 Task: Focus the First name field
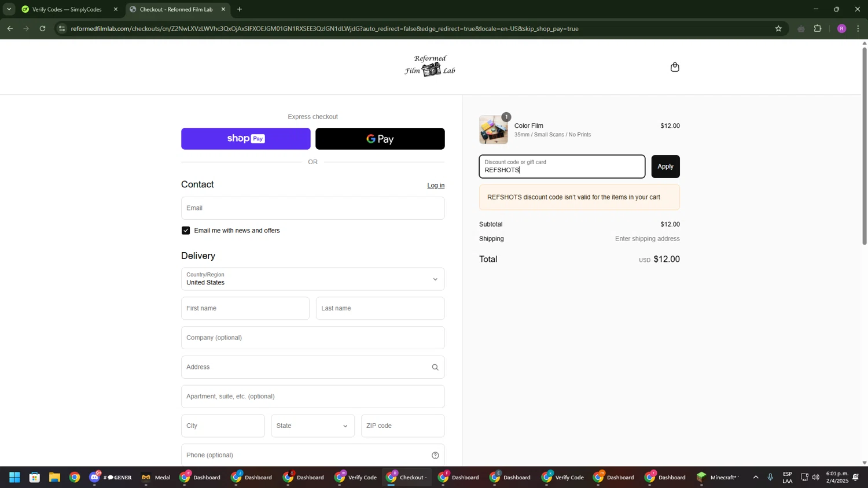point(245,309)
